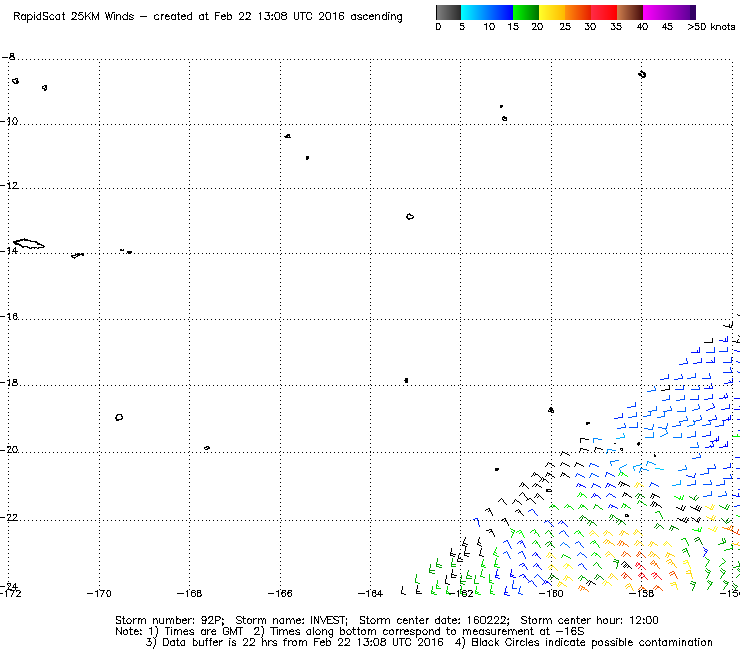The height and width of the screenshot is (650, 740).
Task: Click the 'Storm center hour: 12:00' text
Action: click(x=589, y=620)
